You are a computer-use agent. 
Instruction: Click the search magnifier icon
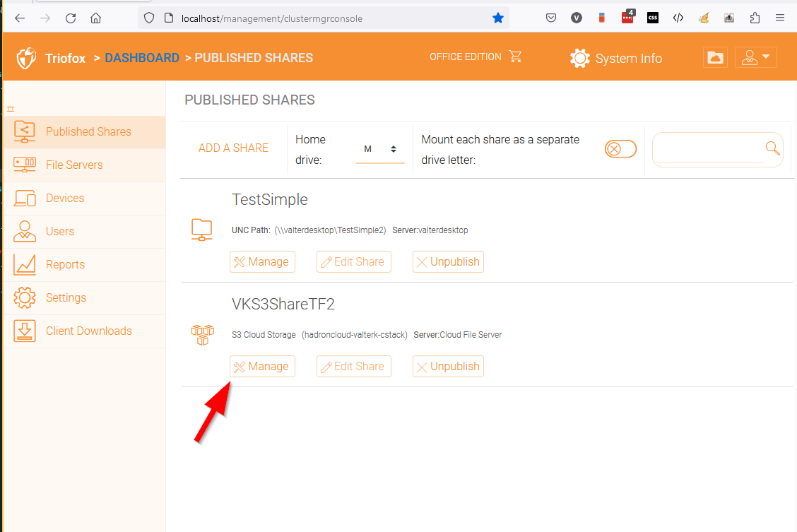[772, 148]
